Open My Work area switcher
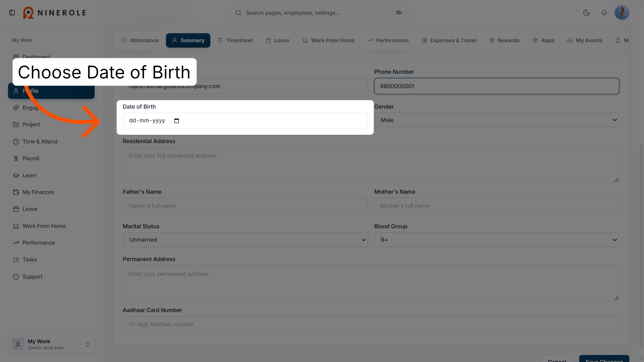644x362 pixels. (51, 344)
